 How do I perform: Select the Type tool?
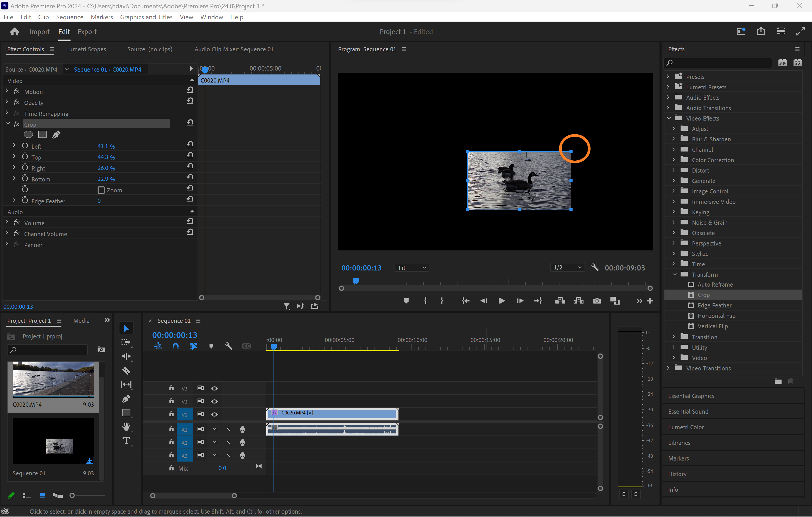(126, 441)
